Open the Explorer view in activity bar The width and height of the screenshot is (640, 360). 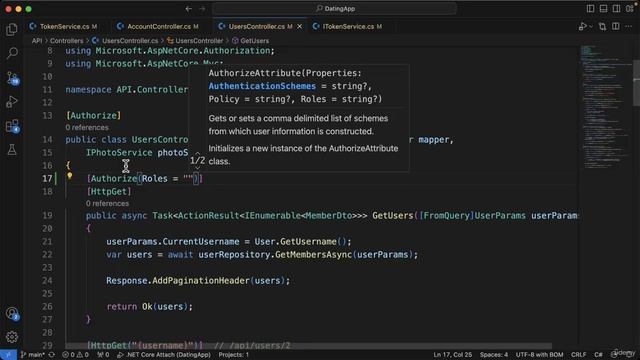pos(12,29)
